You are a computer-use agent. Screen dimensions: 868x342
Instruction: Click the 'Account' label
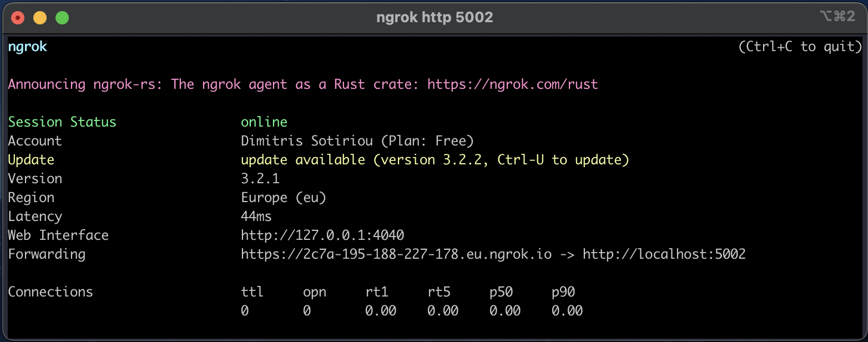35,141
